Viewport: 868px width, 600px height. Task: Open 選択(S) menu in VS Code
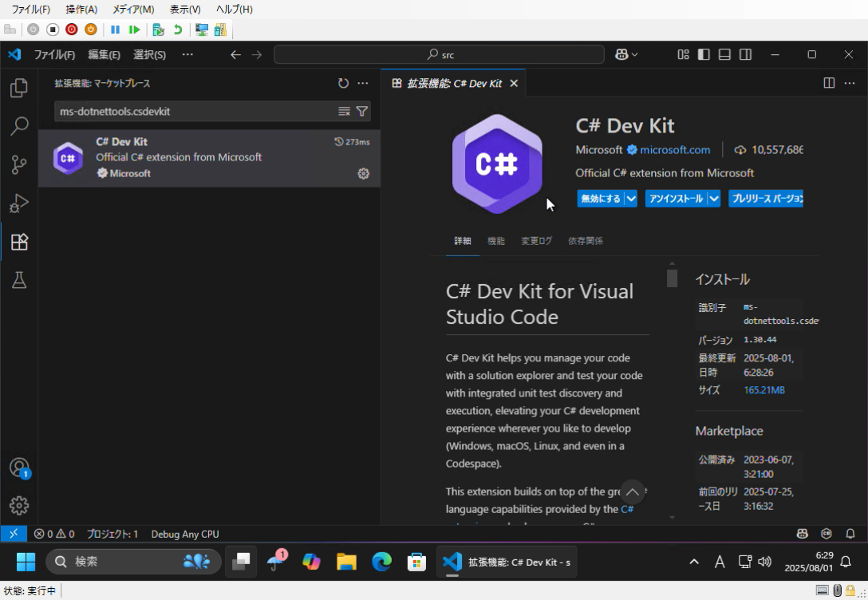149,54
